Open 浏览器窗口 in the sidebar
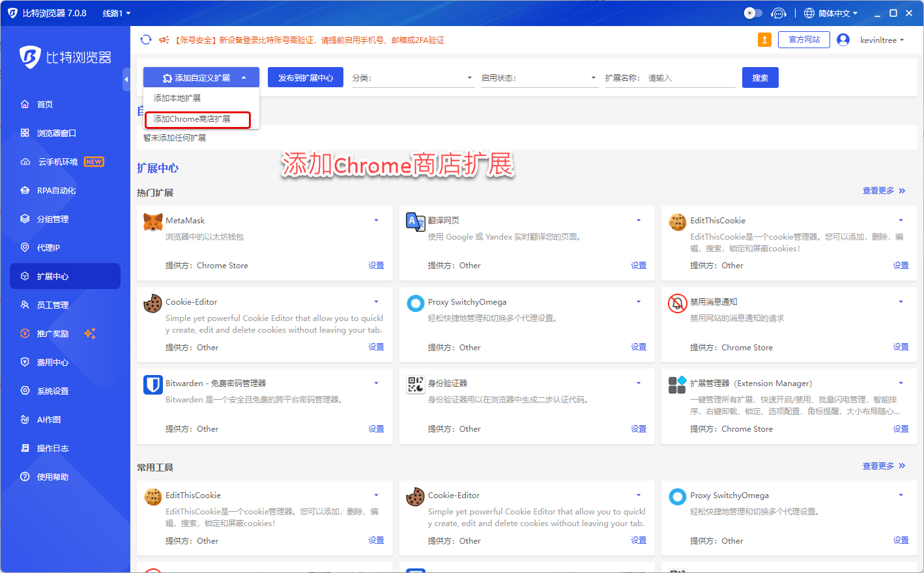The image size is (924, 573). click(56, 133)
